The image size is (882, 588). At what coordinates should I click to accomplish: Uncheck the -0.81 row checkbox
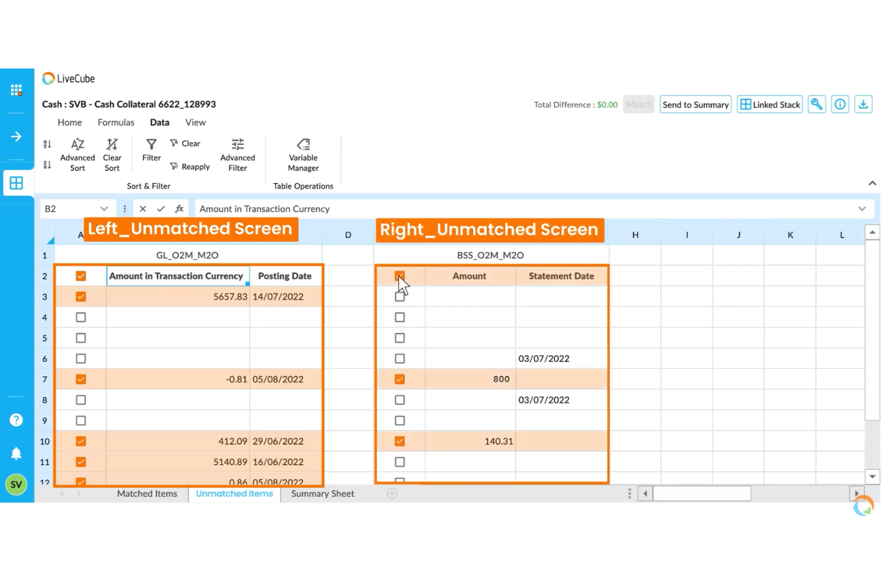pos(81,379)
